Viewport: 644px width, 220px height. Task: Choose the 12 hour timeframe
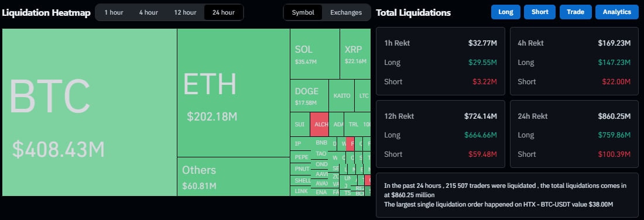pos(185,12)
